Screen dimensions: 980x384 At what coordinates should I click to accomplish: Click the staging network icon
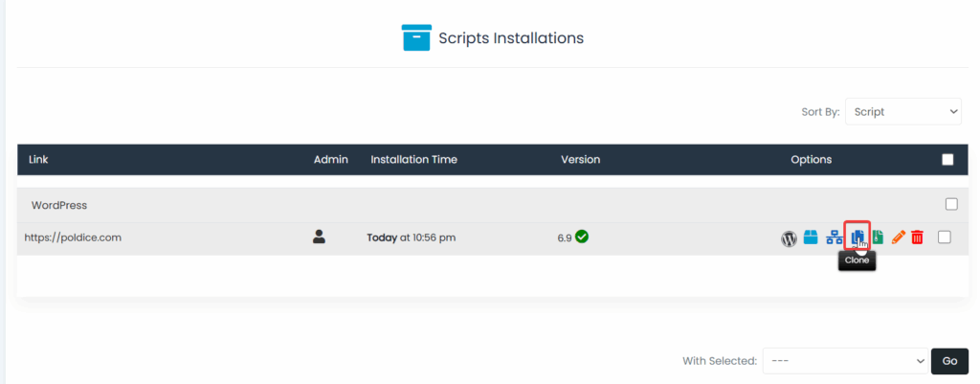pyautogui.click(x=834, y=237)
